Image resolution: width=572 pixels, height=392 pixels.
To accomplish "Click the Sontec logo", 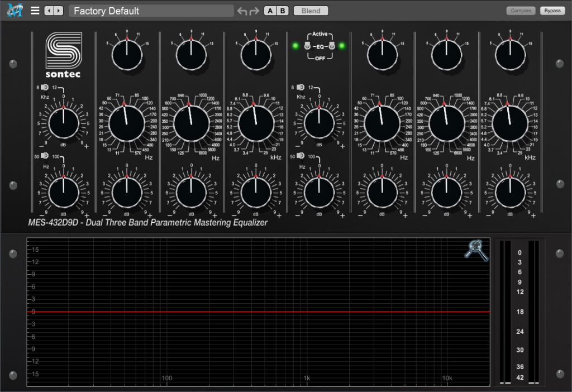I will (64, 55).
